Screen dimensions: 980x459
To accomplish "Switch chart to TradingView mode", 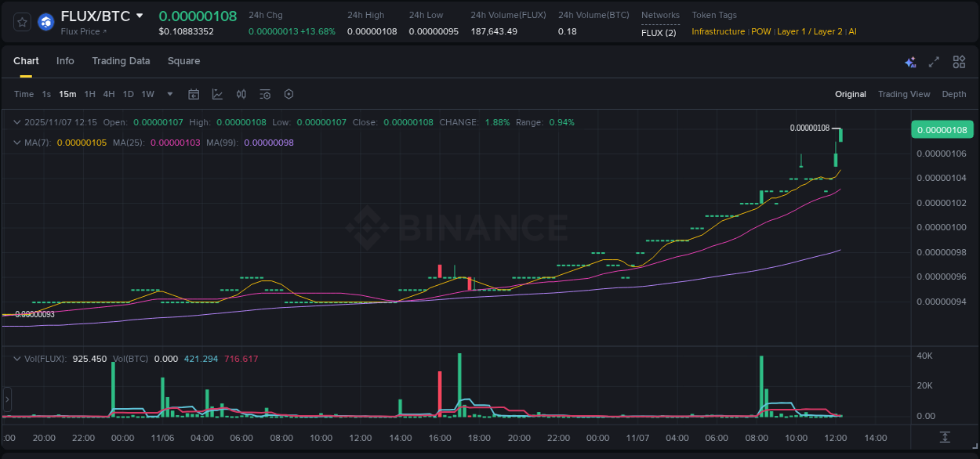I will [x=904, y=94].
